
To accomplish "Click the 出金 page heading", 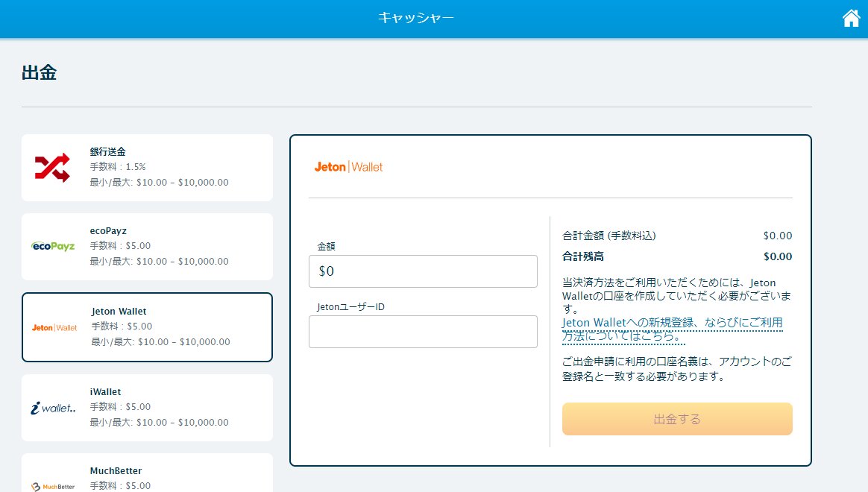I will tap(39, 72).
